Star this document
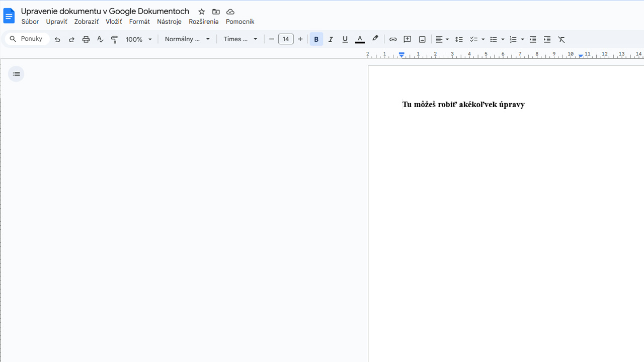This screenshot has width=644, height=362. pyautogui.click(x=202, y=12)
